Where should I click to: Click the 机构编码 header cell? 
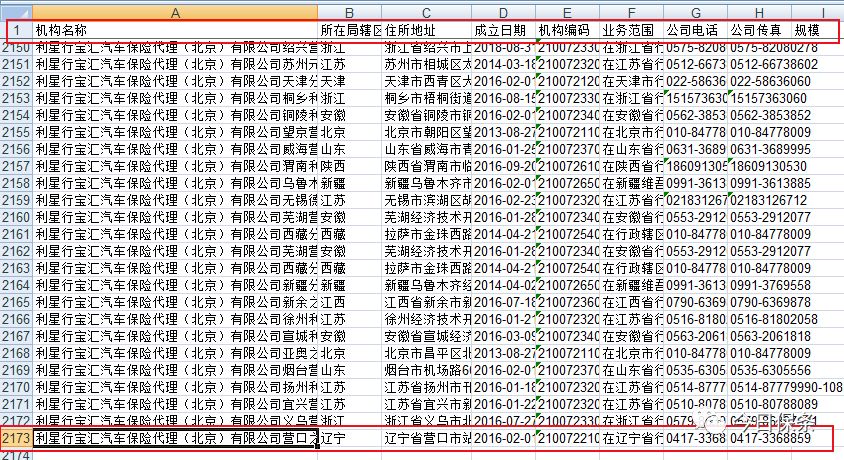click(x=567, y=30)
